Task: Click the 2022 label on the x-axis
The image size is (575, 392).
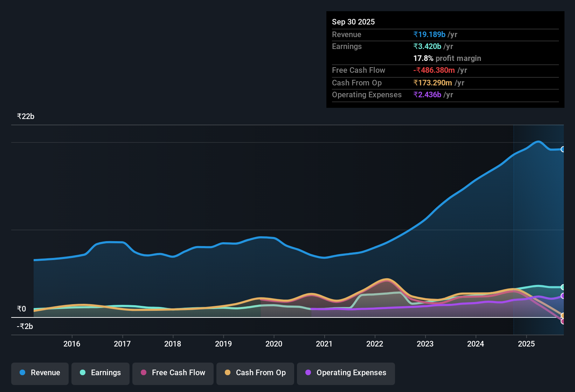Action: (x=375, y=344)
